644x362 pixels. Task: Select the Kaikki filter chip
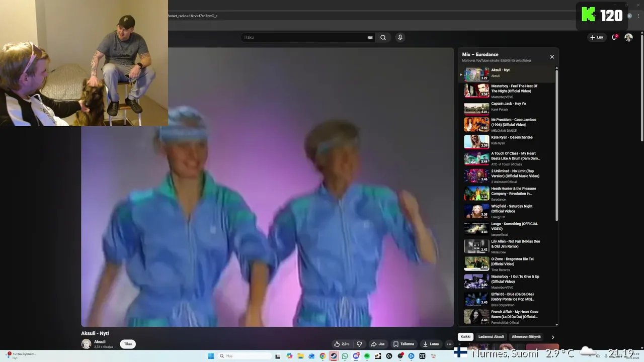tap(466, 337)
